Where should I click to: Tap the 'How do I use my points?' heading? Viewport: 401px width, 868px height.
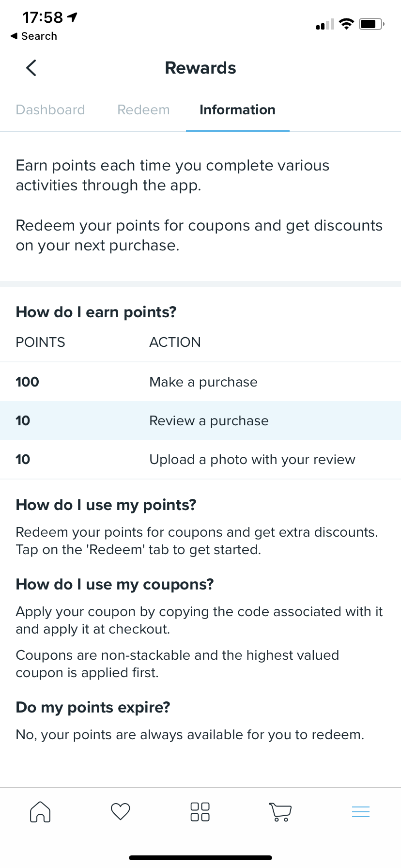pos(106,505)
